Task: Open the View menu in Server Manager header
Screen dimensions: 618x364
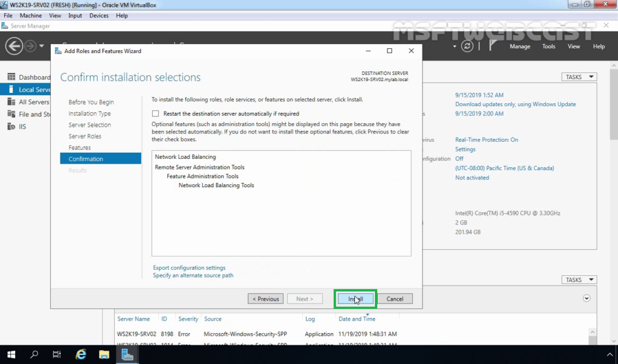Action: 573,46
